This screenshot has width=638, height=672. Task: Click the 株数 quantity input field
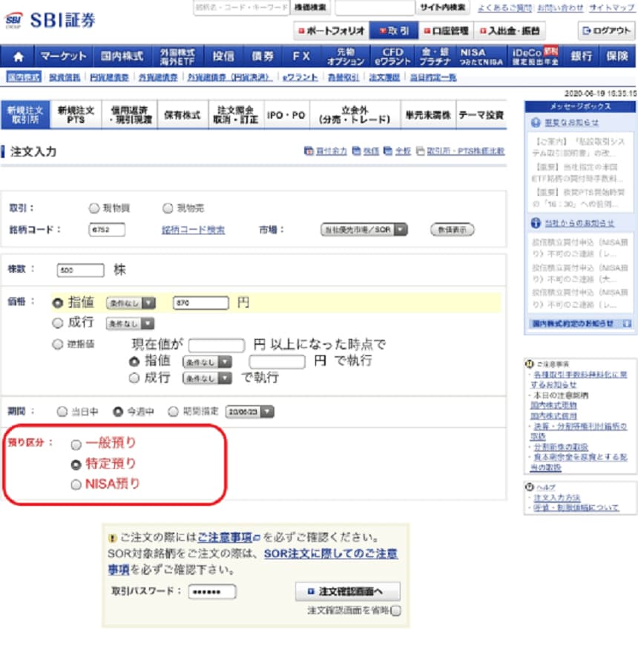[80, 271]
